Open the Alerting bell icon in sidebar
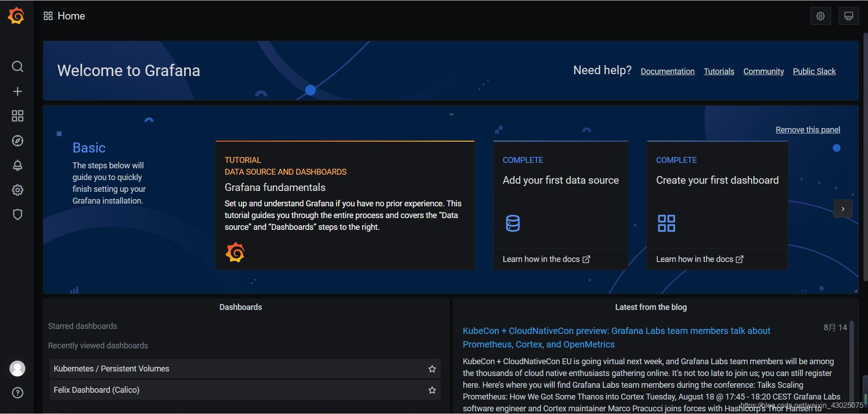 (x=17, y=165)
